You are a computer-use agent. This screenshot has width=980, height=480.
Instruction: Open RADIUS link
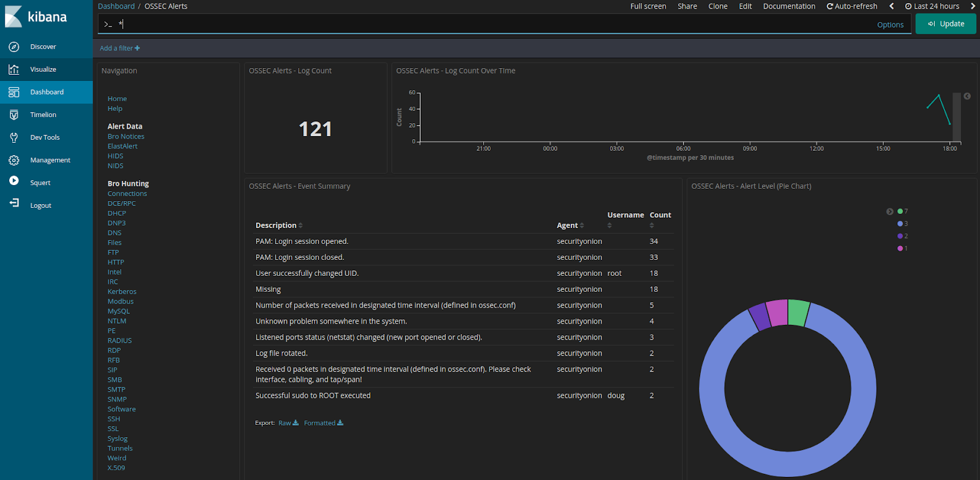tap(119, 341)
